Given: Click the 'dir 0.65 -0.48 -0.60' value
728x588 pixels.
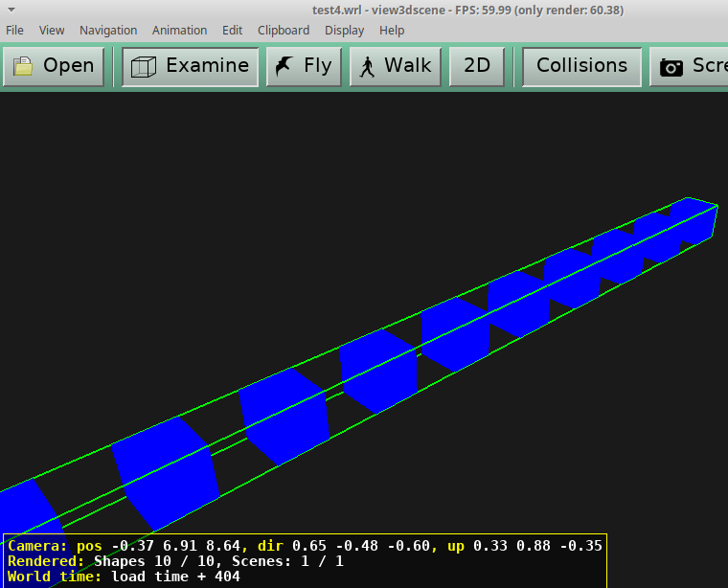Looking at the screenshot, I should [x=344, y=546].
